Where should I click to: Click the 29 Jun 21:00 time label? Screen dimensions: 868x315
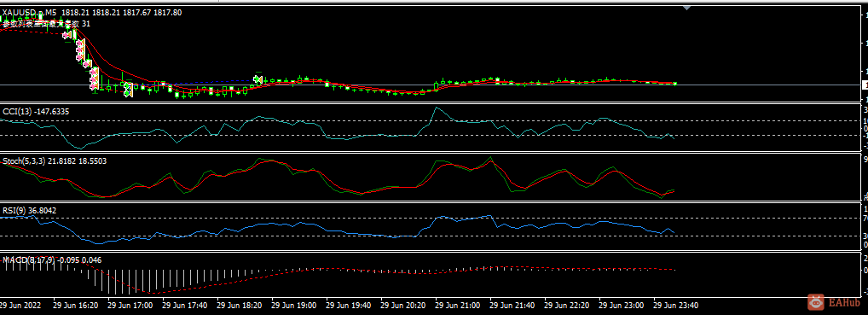[x=457, y=305]
